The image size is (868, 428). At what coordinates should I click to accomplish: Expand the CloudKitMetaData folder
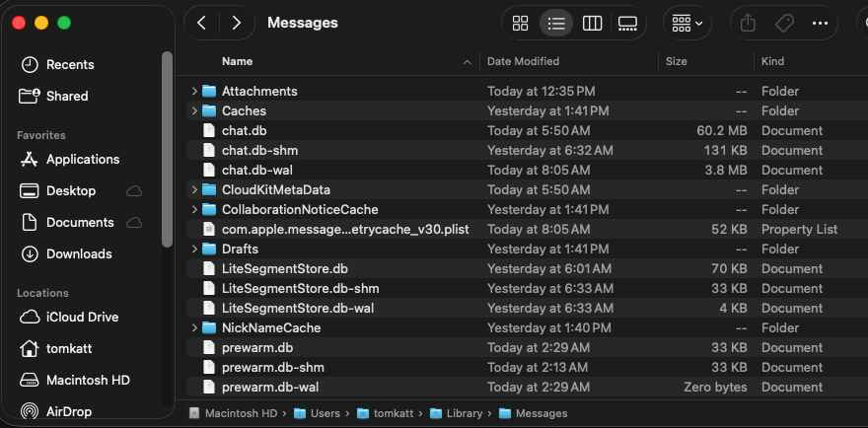pyautogui.click(x=193, y=190)
